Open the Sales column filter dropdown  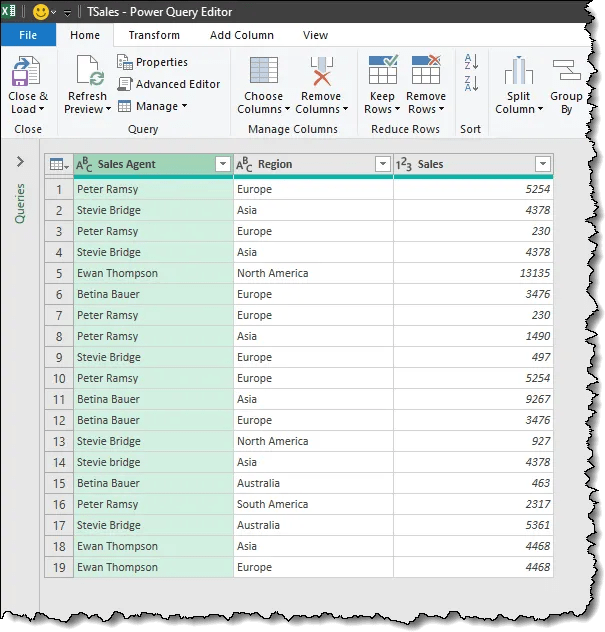[x=543, y=164]
